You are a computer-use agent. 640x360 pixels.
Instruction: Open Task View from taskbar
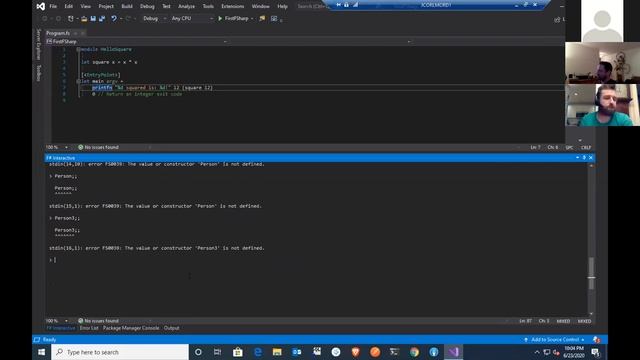pyautogui.click(x=217, y=352)
